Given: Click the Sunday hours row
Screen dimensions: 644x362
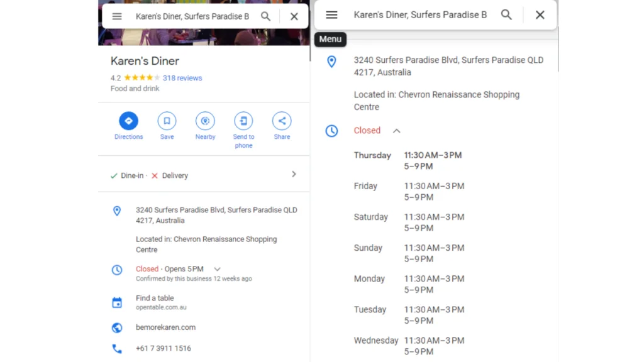Looking at the screenshot, I should tap(409, 253).
